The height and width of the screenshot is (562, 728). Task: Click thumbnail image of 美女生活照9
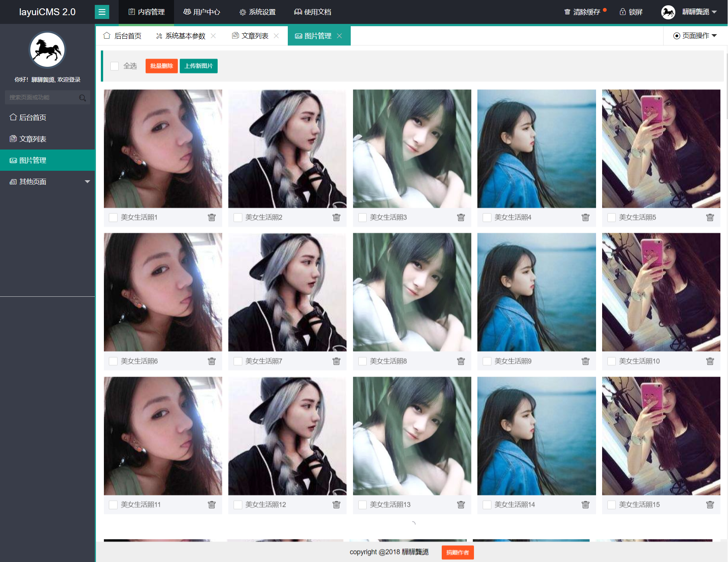coord(536,292)
